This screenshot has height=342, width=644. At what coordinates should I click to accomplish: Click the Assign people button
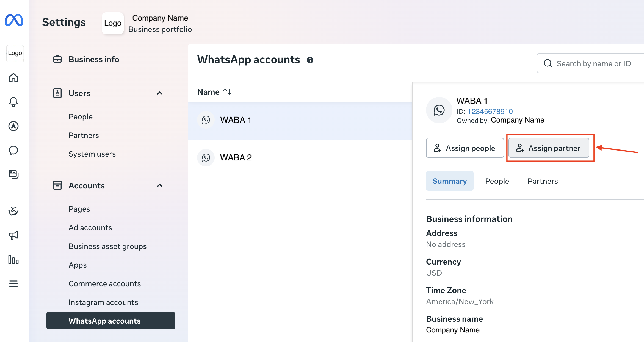[465, 148]
